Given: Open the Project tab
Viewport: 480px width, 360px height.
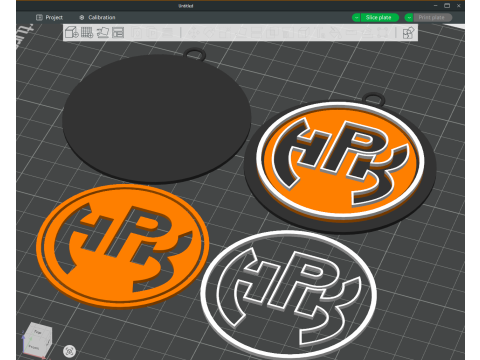Looking at the screenshot, I should click(49, 17).
